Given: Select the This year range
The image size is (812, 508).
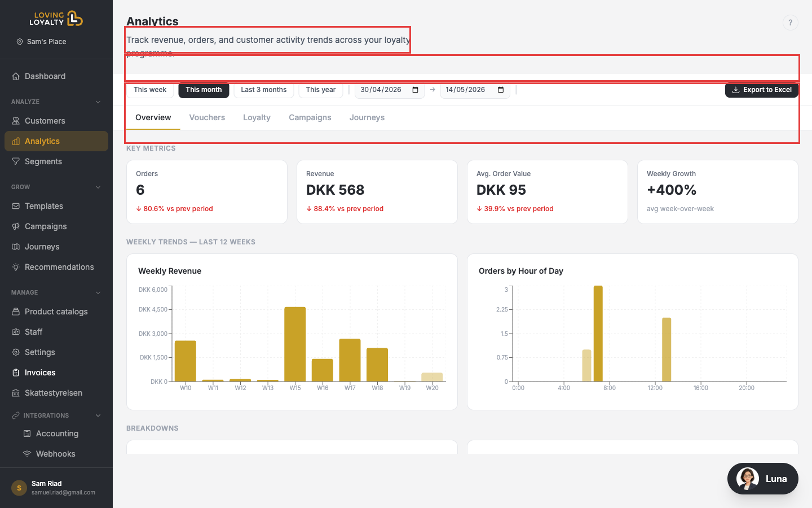Looking at the screenshot, I should click(321, 90).
